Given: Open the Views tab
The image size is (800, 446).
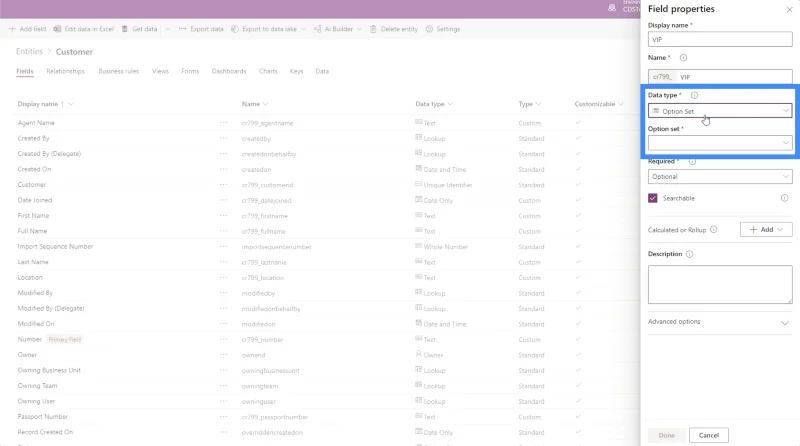Looking at the screenshot, I should pyautogui.click(x=160, y=71).
